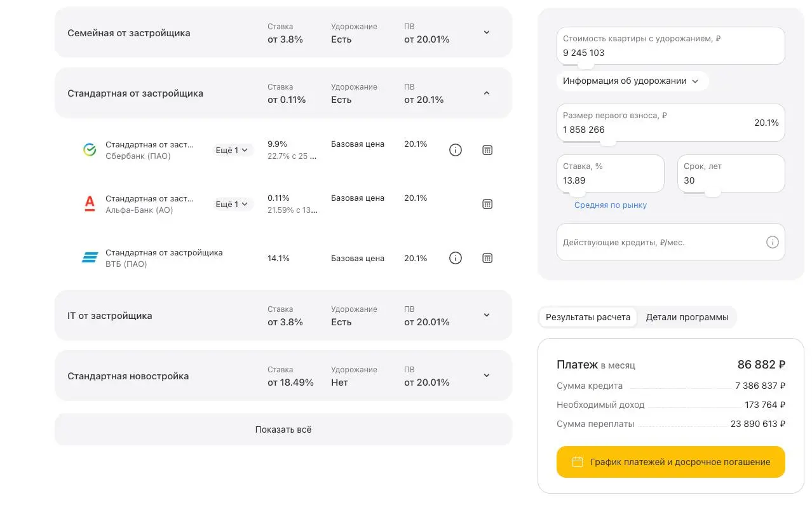Open calculator icon for Alfa-Bank offer
This screenshot has width=812, height=514.
click(x=487, y=204)
